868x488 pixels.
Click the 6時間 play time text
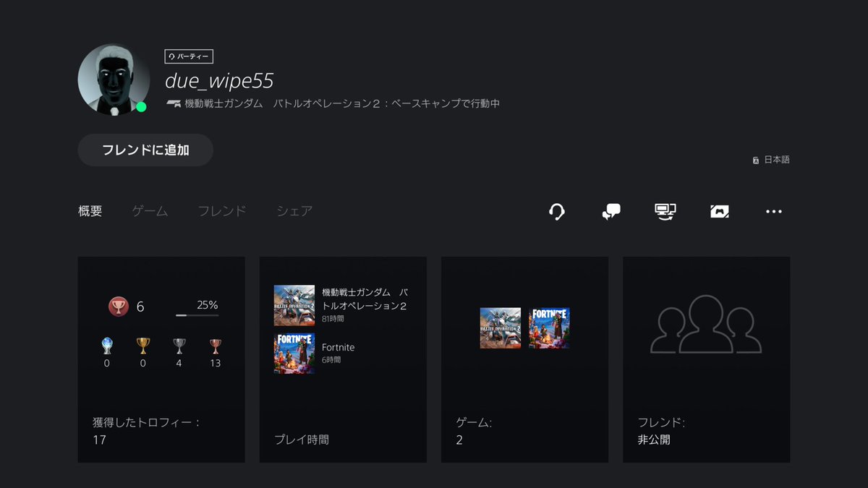pos(331,360)
